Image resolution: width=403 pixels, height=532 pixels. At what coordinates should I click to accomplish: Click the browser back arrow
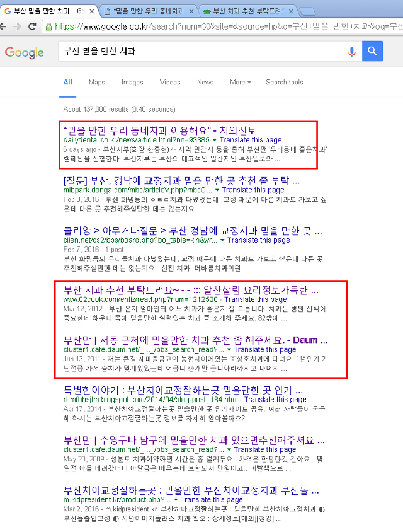pyautogui.click(x=3, y=26)
